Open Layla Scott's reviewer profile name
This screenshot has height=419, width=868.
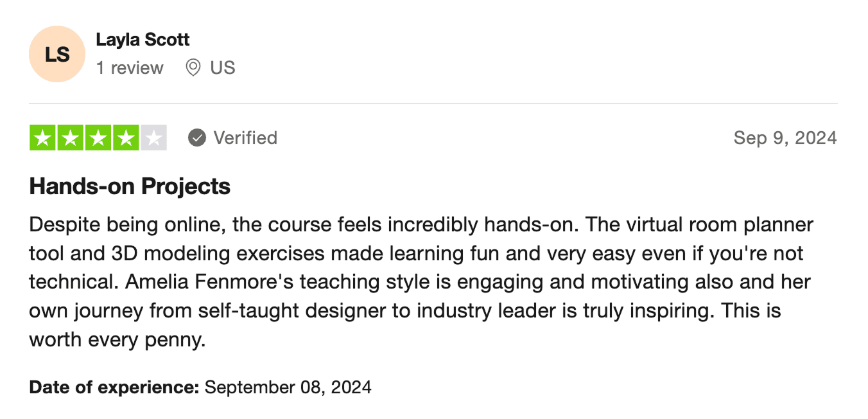143,40
